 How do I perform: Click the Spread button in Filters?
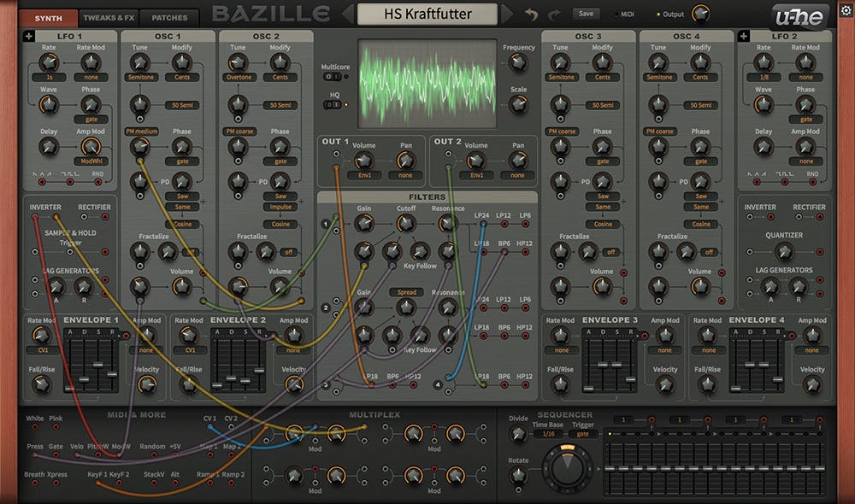[x=407, y=292]
